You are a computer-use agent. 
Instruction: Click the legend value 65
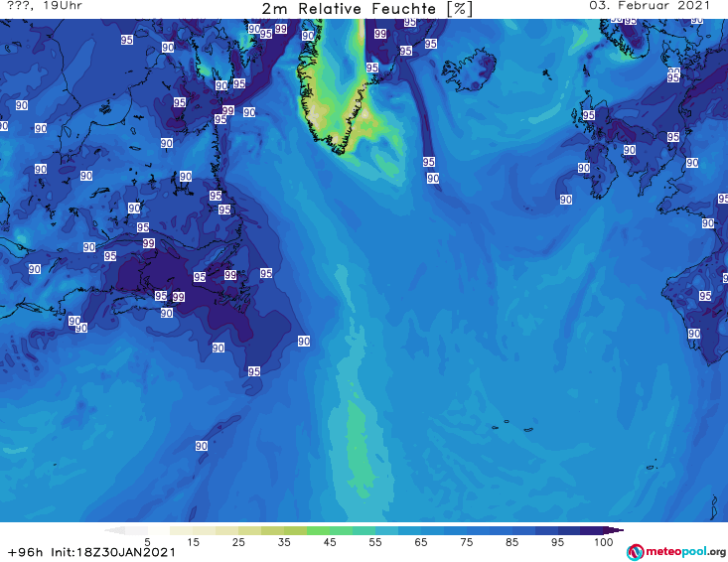click(421, 542)
